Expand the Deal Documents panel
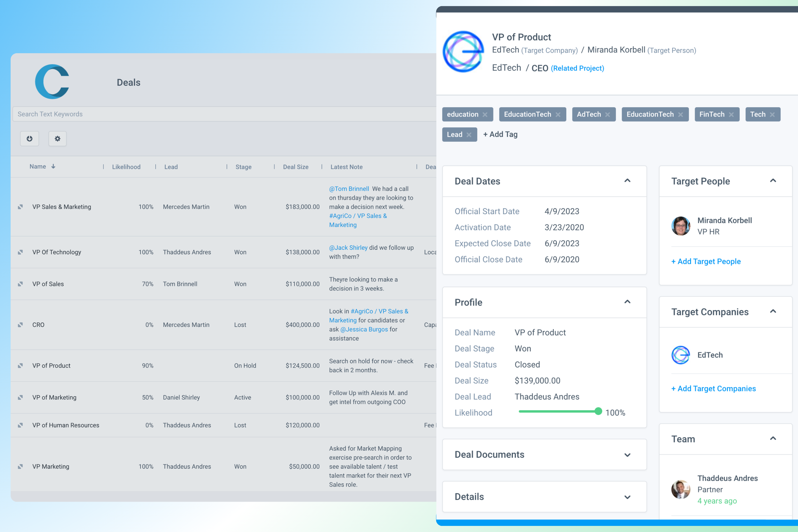Screen dimensions: 798x532 point(627,455)
